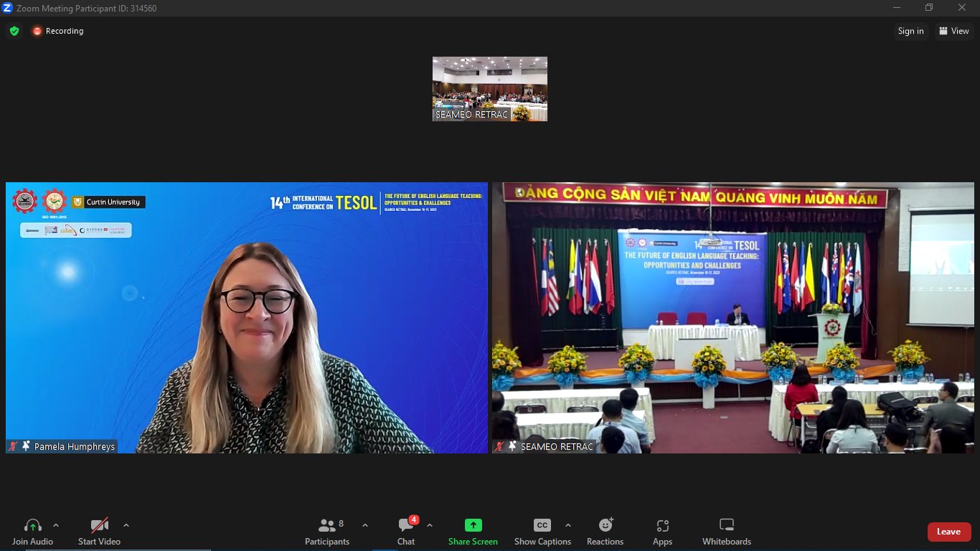The width and height of the screenshot is (980, 551).
Task: Expand the Participants options arrow
Action: pos(364,525)
